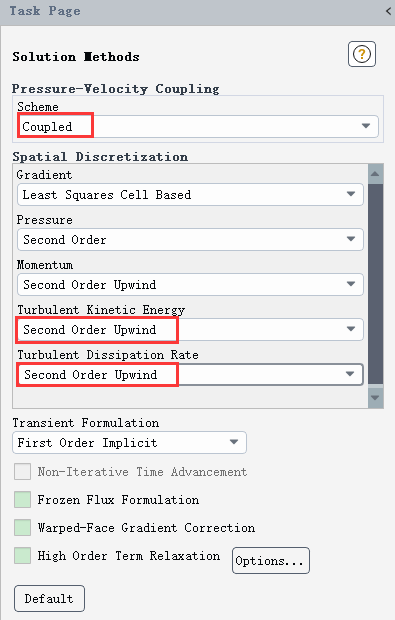The width and height of the screenshot is (395, 620).
Task: Open the Pressure discretization dropdown
Action: pyautogui.click(x=190, y=240)
